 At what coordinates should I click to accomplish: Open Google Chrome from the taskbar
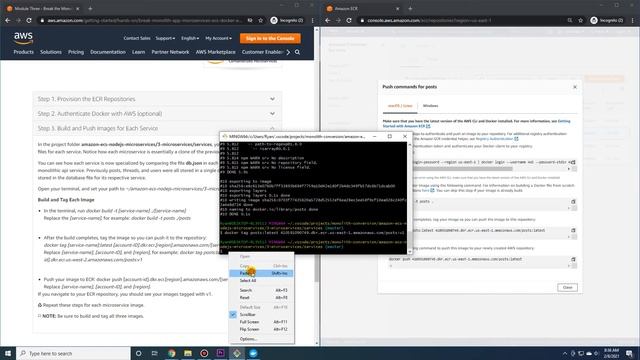point(171,353)
